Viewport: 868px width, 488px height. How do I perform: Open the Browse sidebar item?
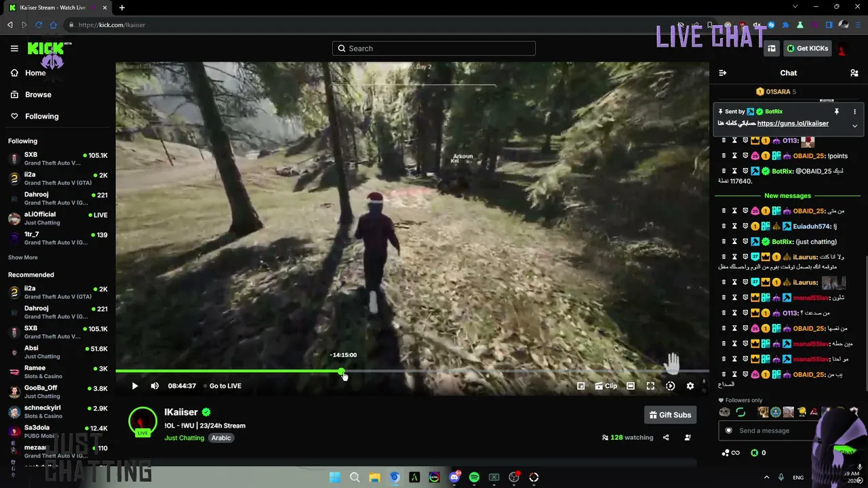[x=31, y=94]
